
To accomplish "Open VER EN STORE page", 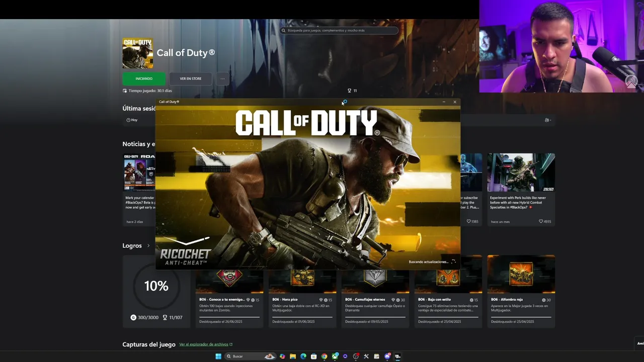I will (191, 78).
